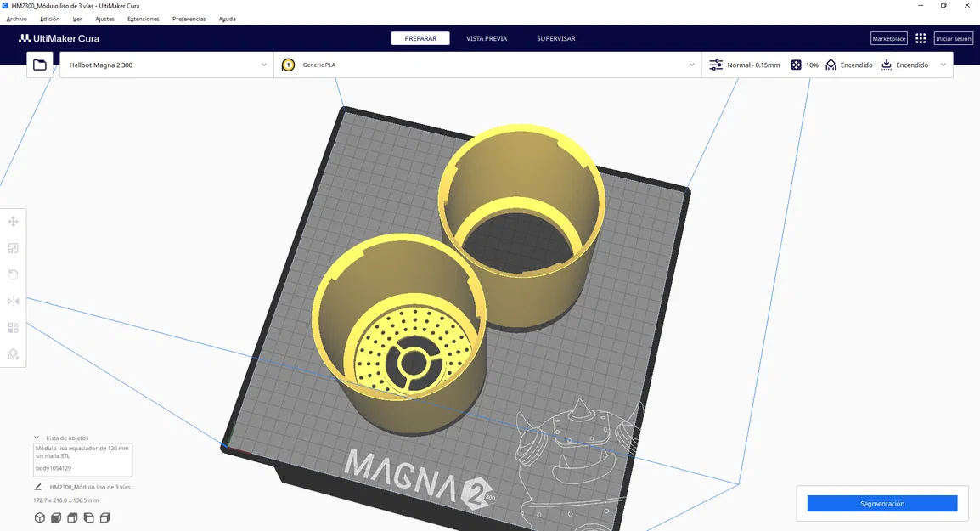Click the UltiMaker Cura logo

[59, 39]
